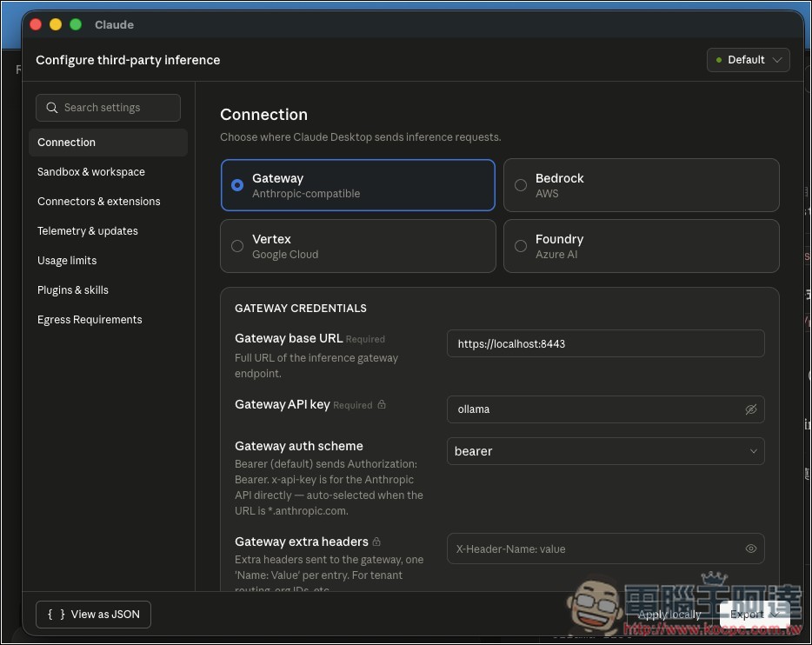
Task: Click eye icon in extra headers field
Action: point(750,549)
